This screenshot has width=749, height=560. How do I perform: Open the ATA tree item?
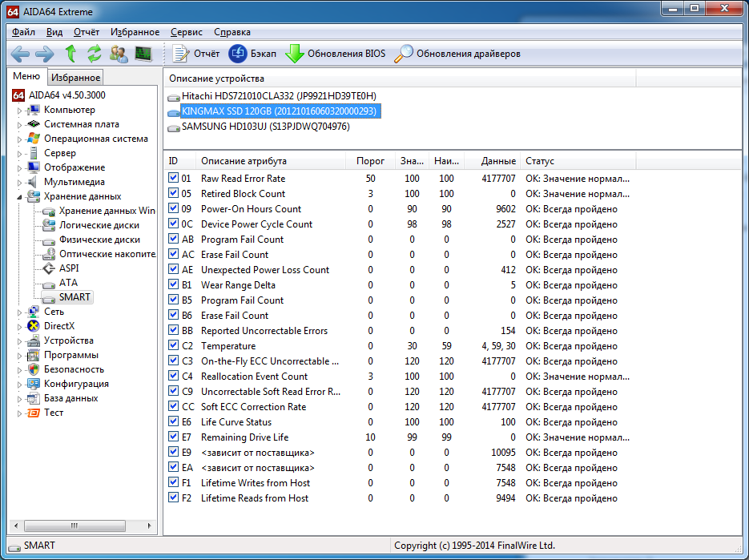(x=68, y=283)
